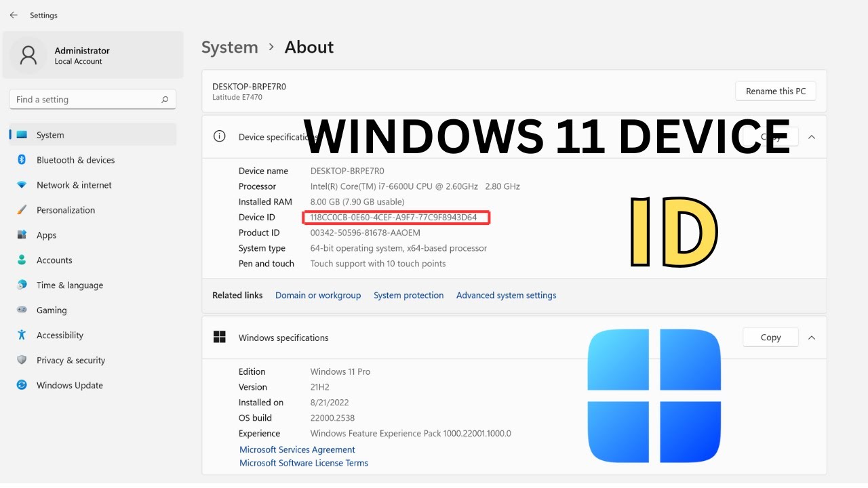Open Domain or workgroup link
Viewport: 868px width, 488px height.
318,296
